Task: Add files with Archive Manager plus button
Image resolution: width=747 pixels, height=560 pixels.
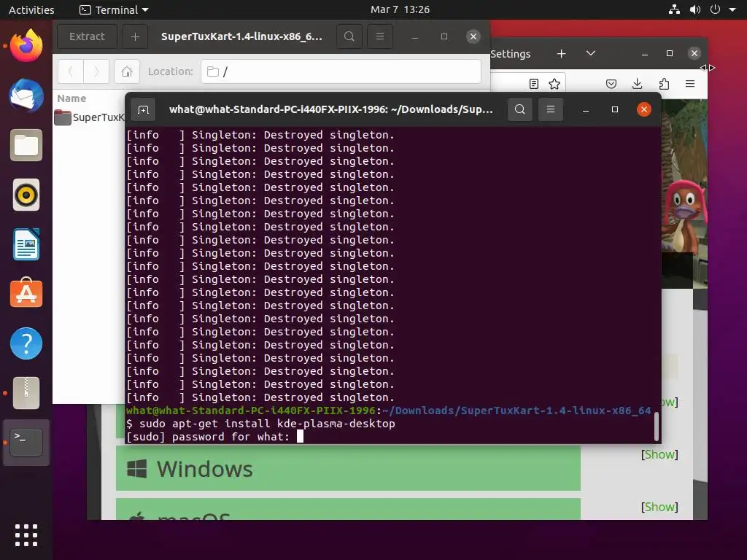Action: 135,36
